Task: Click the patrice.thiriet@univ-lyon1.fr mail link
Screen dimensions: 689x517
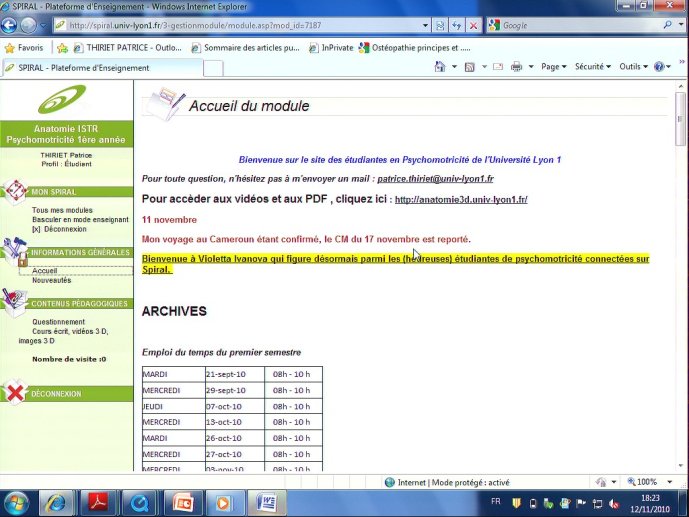Action: [435, 179]
